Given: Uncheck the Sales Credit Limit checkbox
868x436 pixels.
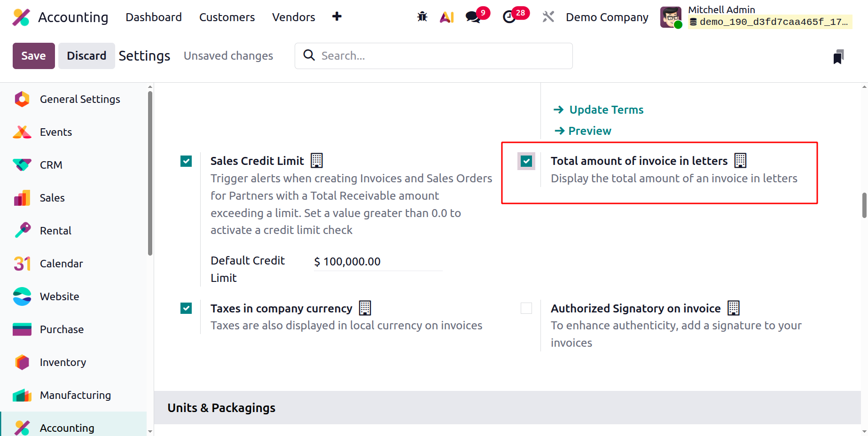Looking at the screenshot, I should tap(186, 162).
